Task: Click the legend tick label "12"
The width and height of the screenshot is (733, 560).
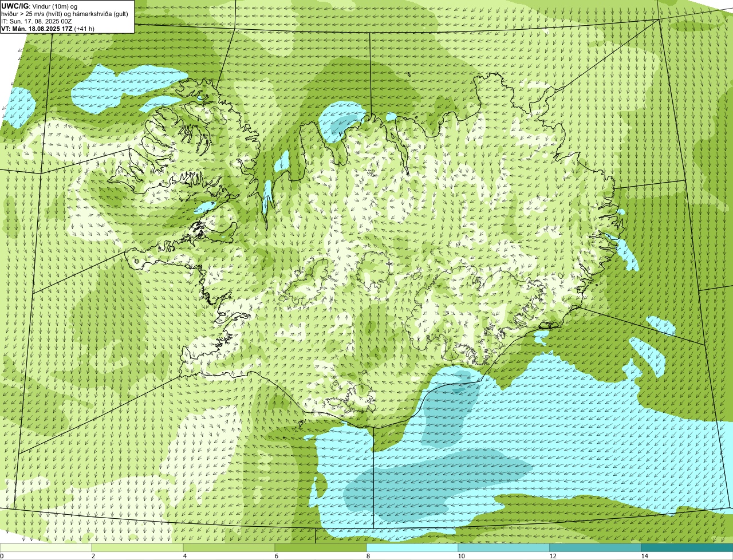Action: [x=553, y=556]
